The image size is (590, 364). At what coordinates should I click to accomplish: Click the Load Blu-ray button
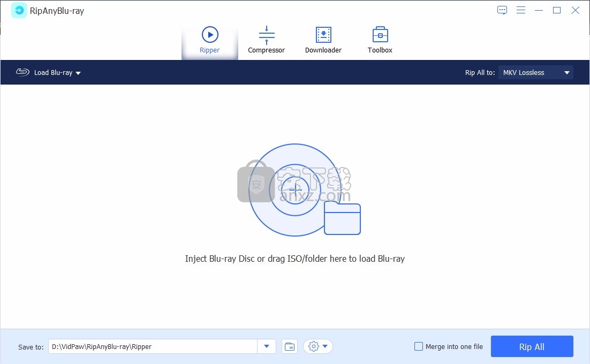(48, 72)
